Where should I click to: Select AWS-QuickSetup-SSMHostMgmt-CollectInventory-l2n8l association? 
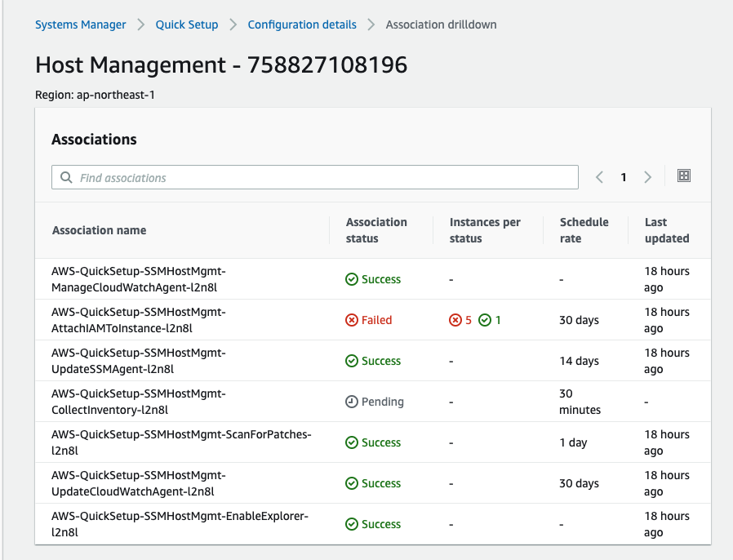tap(139, 402)
